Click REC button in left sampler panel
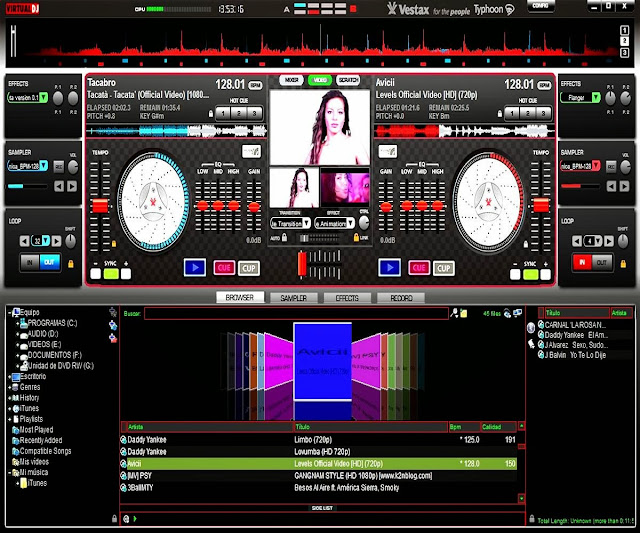 tap(59, 167)
